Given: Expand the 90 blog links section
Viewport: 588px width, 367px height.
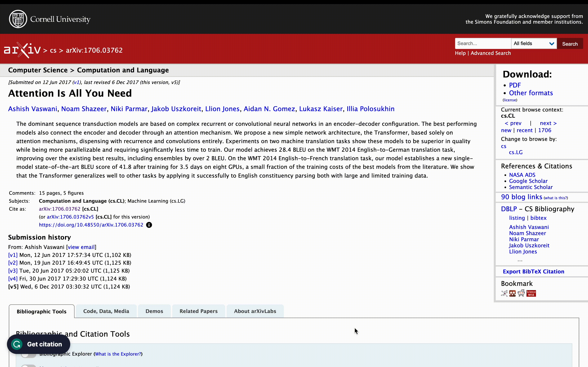Looking at the screenshot, I should tap(521, 197).
